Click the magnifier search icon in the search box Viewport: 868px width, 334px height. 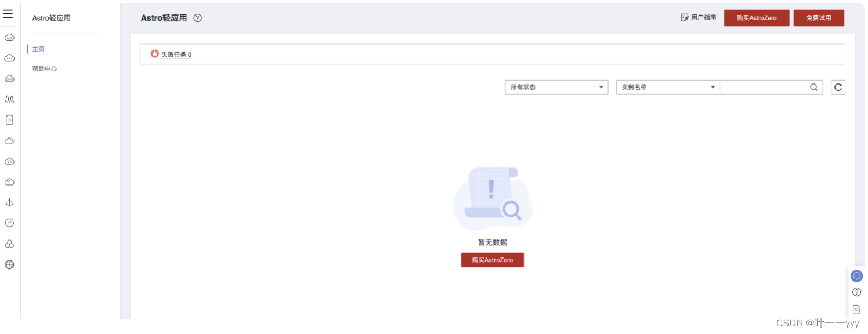coord(814,88)
